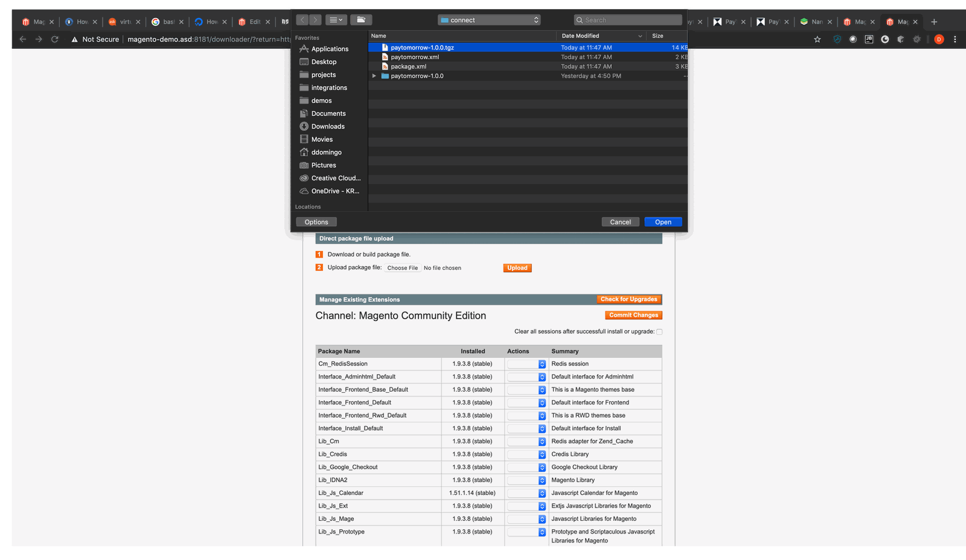Open the connect folder path popup
966x560 pixels.
coord(489,20)
